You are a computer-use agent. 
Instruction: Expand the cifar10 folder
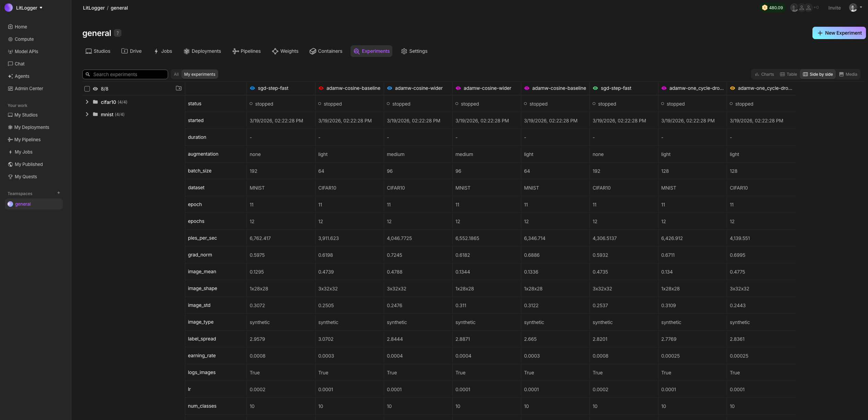click(87, 102)
